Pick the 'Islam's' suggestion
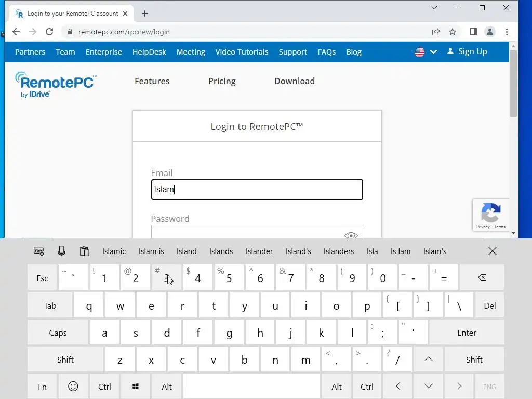 tap(435, 251)
